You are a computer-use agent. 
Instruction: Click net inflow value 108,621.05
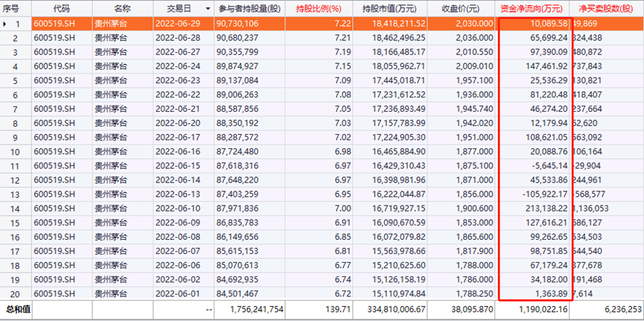(x=546, y=137)
